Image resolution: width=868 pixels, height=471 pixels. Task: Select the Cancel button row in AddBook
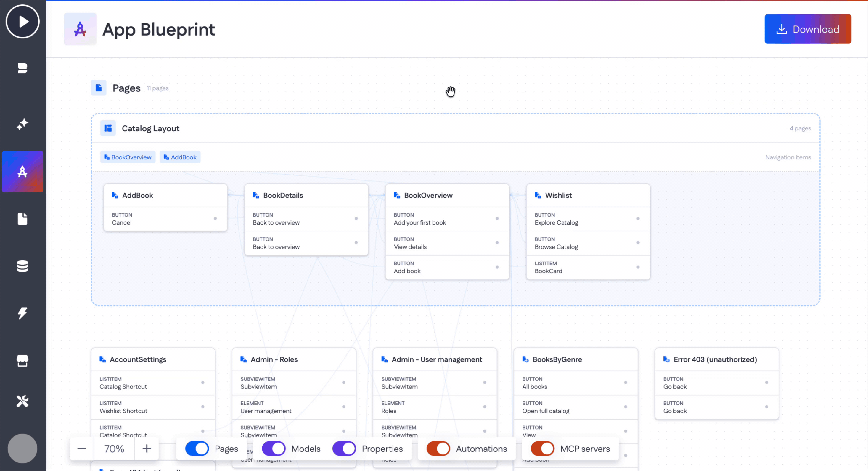point(165,219)
